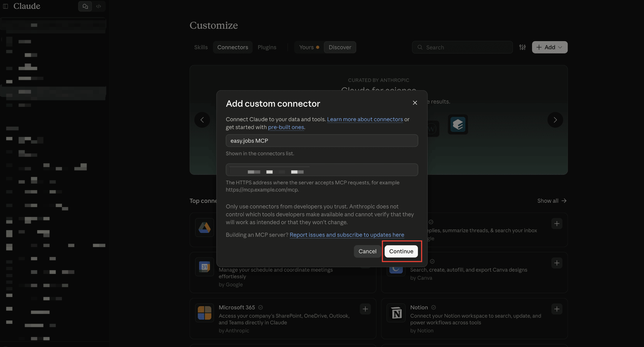Click the Claude logo text
The image size is (644, 347).
(27, 6)
